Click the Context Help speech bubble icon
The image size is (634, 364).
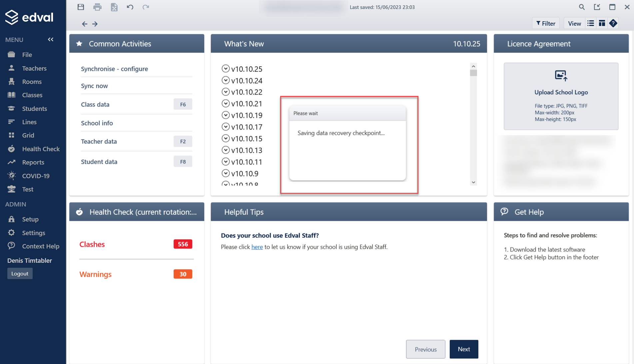[x=11, y=246]
